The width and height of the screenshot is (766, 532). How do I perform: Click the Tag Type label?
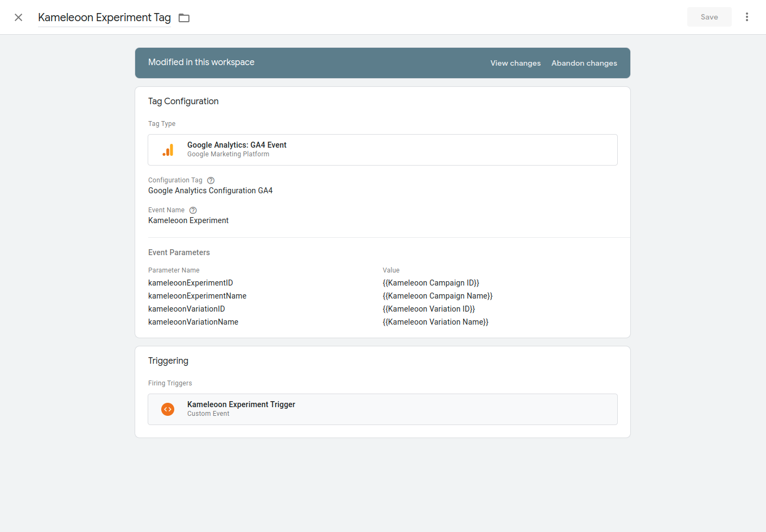[x=162, y=124]
